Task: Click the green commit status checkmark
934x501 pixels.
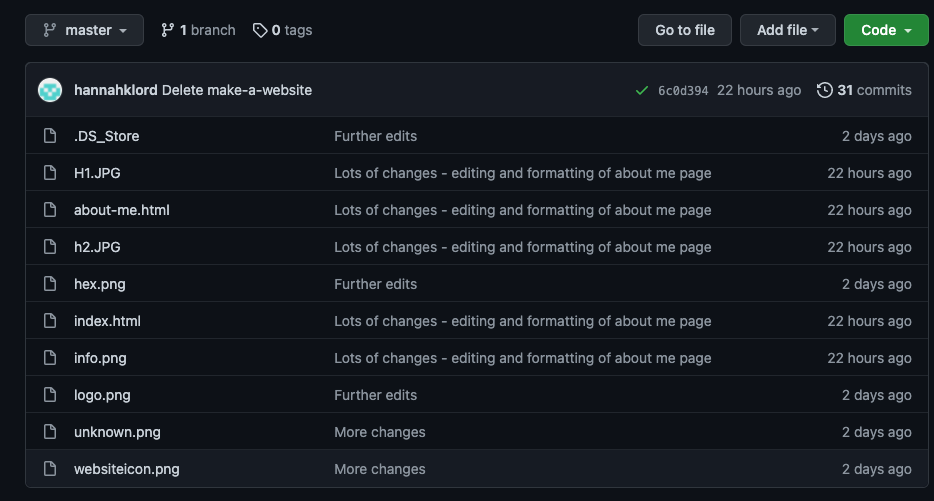Action: point(641,90)
